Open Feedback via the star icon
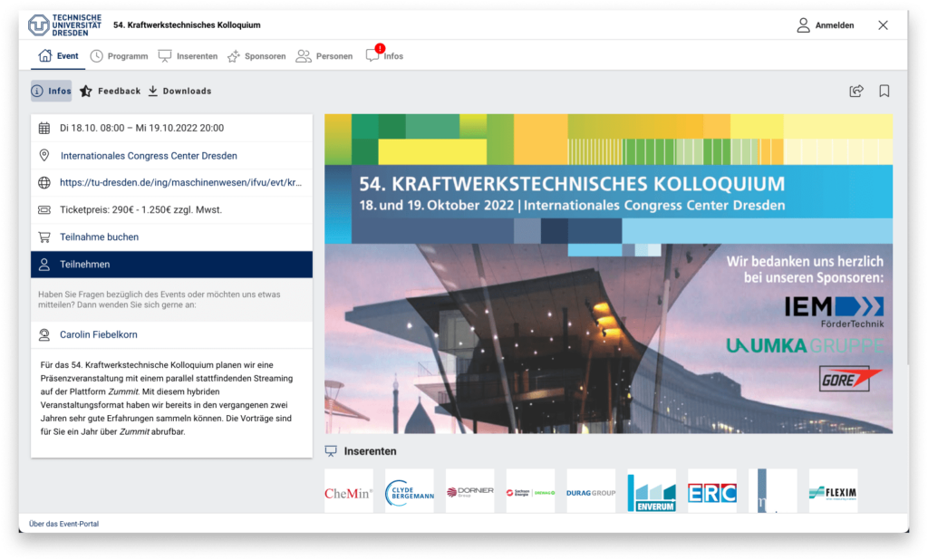Viewport: 928px width, 560px height. [x=84, y=91]
